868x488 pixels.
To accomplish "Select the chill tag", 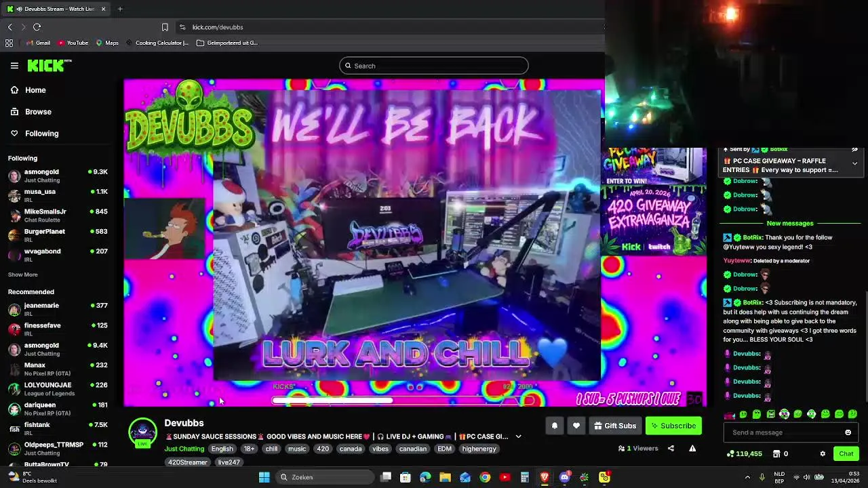I will pos(271,449).
